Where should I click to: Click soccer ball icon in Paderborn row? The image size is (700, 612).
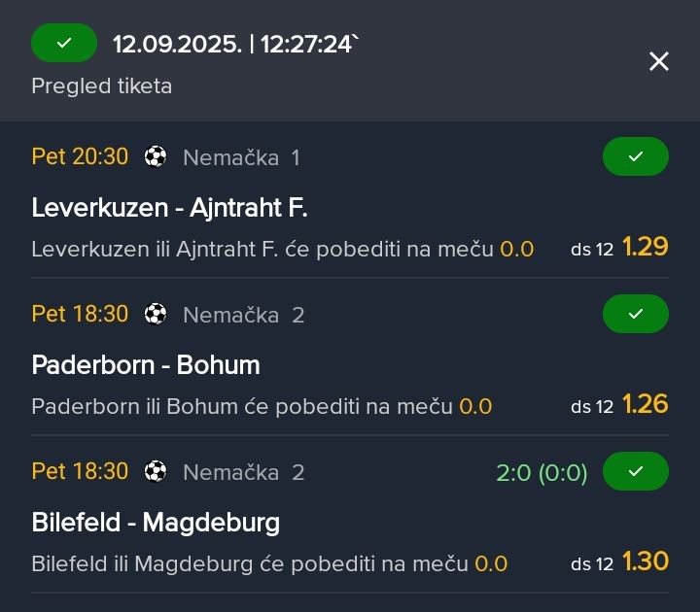[156, 314]
